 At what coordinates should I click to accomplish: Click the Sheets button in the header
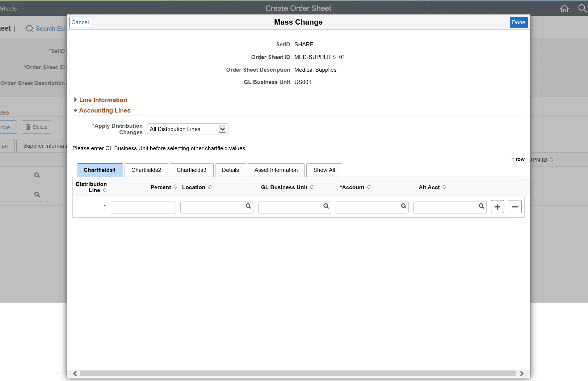click(x=11, y=9)
